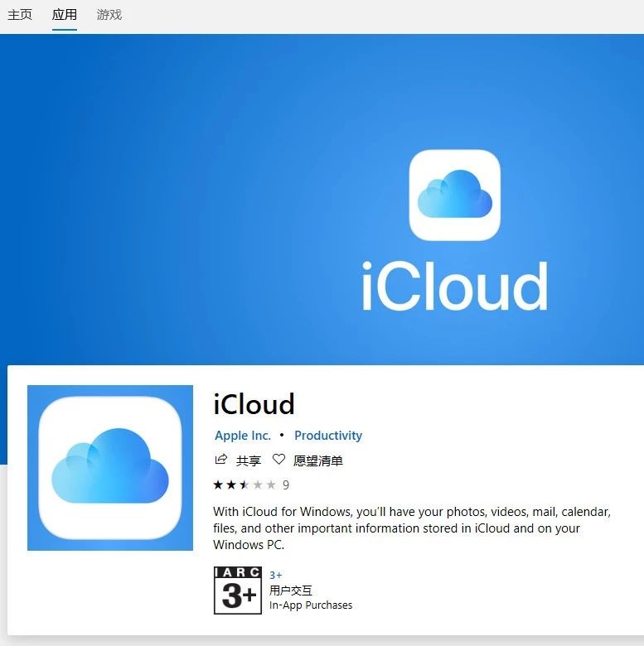Click the iCloud app tile icon
The width and height of the screenshot is (644, 646).
(x=110, y=468)
